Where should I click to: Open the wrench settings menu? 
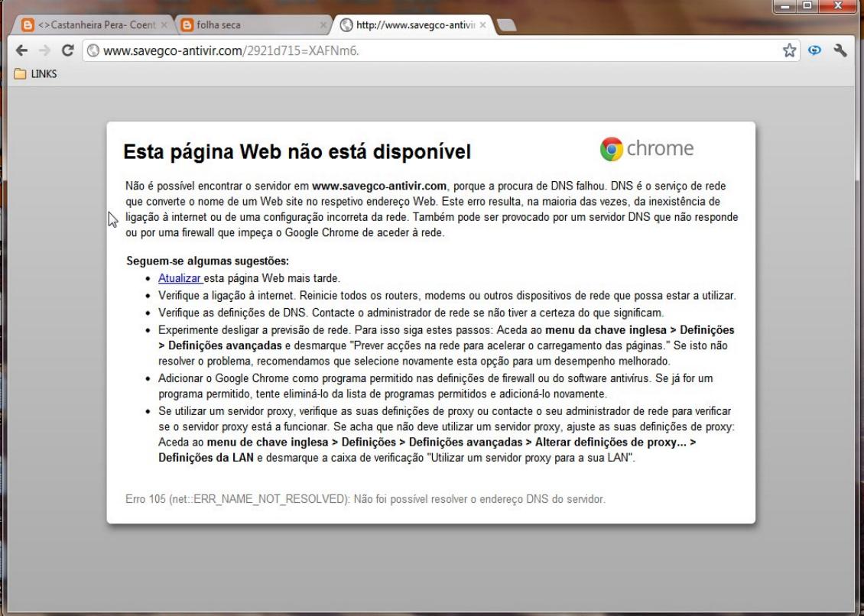click(840, 50)
